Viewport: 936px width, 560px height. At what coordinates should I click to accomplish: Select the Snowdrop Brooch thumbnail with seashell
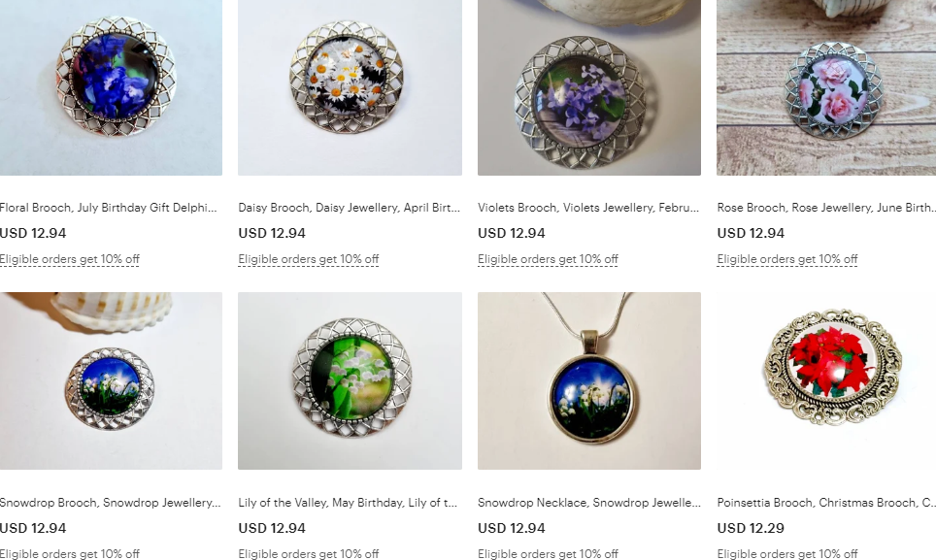pos(111,380)
